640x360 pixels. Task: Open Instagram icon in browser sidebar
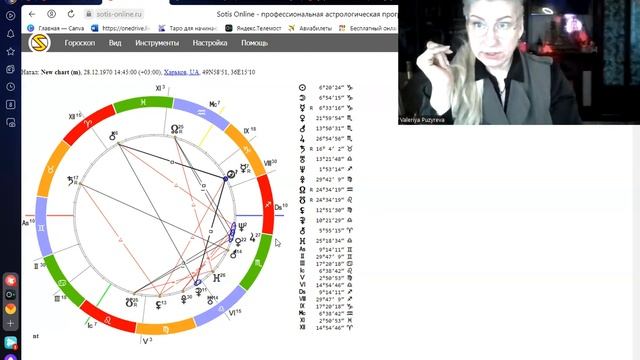[x=11, y=69]
